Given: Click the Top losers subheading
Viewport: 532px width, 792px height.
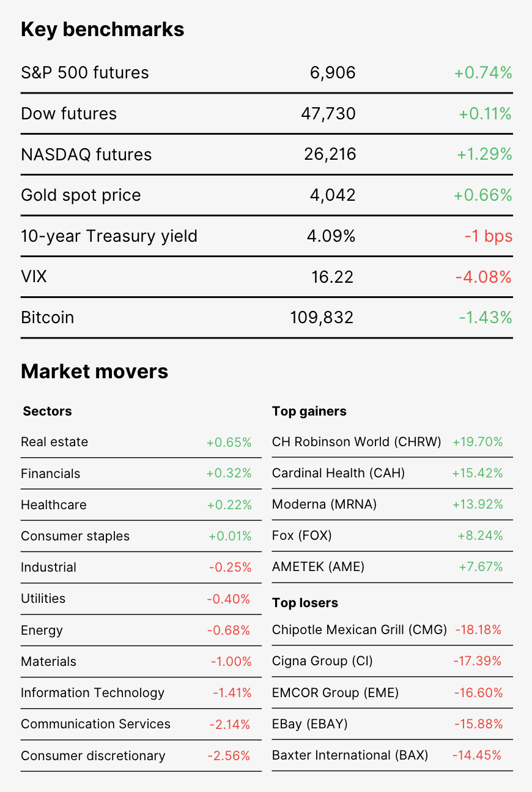Looking at the screenshot, I should click(305, 603).
